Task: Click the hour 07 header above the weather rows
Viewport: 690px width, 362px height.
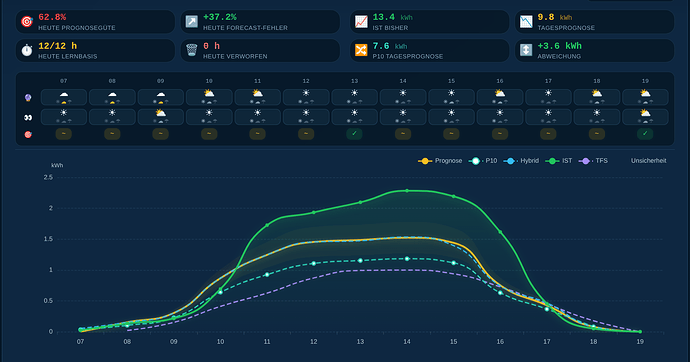Action: pyautogui.click(x=64, y=81)
